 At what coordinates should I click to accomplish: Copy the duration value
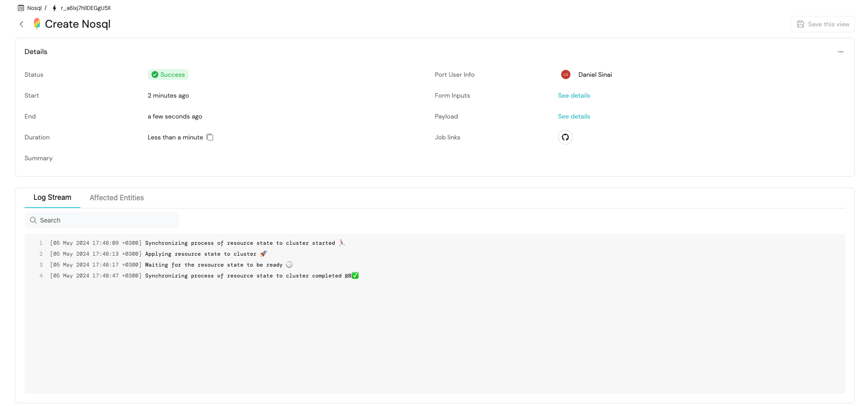(x=210, y=137)
